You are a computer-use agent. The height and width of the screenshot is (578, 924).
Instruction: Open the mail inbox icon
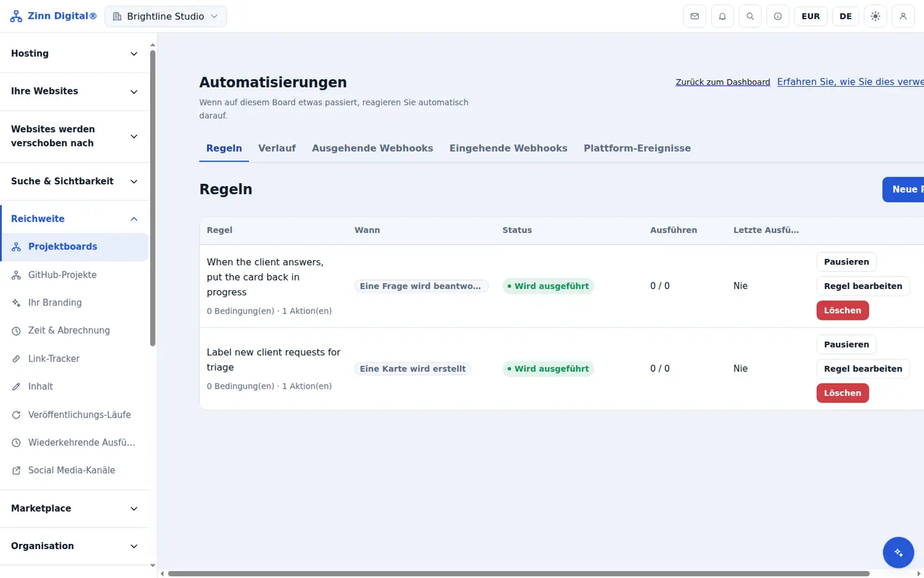[694, 16]
